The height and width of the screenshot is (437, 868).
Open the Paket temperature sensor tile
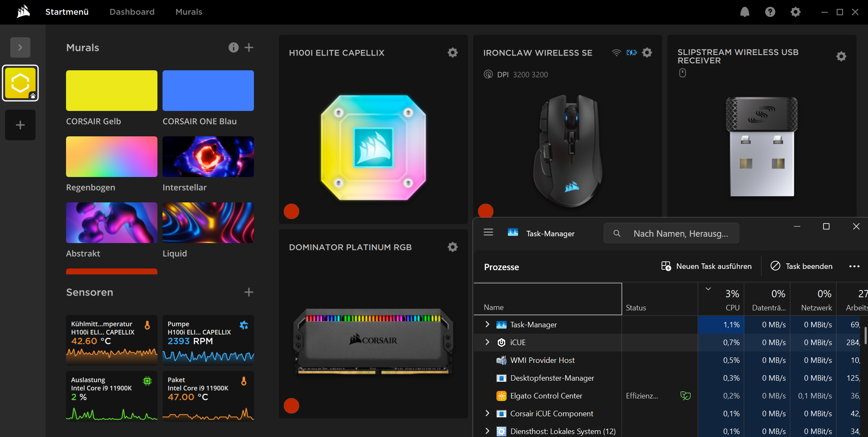coord(208,396)
